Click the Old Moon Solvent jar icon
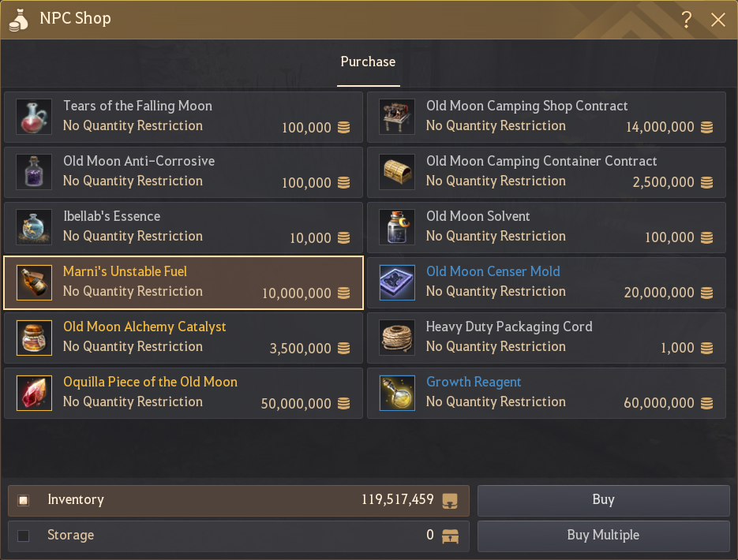Screen dimensions: 738x560 397,227
